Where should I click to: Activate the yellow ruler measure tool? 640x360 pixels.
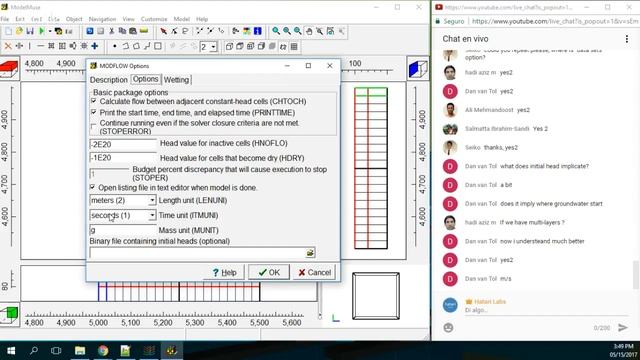click(x=144, y=31)
